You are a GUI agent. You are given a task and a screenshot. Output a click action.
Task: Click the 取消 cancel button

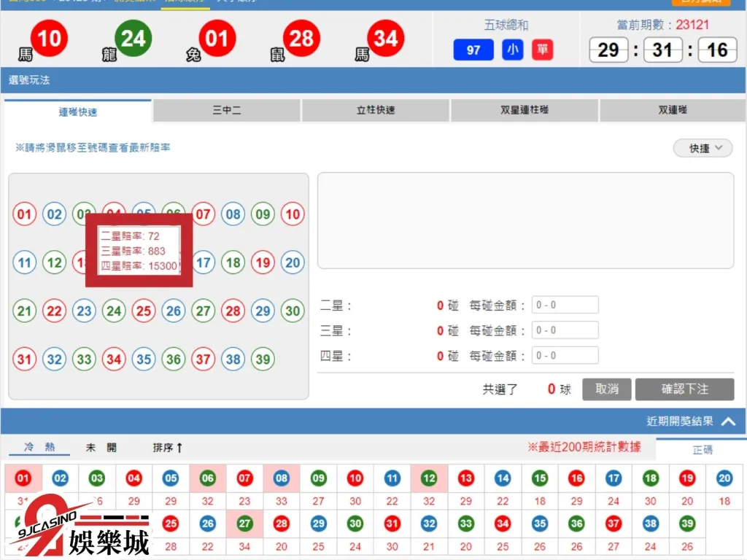[606, 389]
